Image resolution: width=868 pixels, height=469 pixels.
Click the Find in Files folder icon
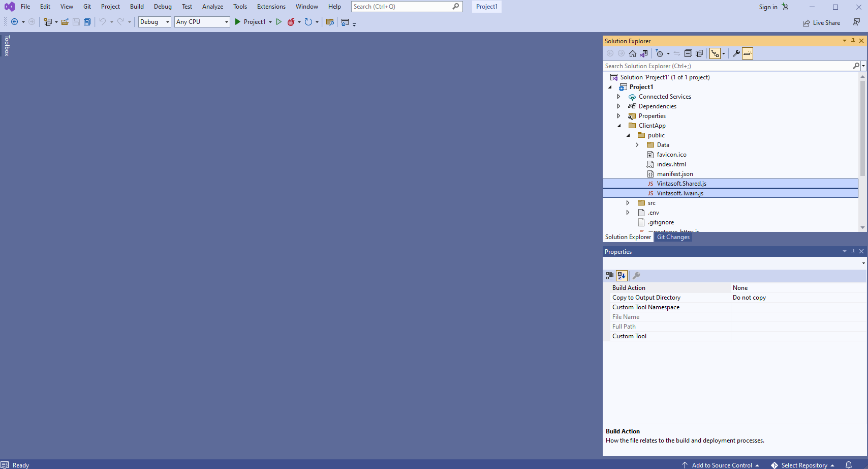point(330,22)
